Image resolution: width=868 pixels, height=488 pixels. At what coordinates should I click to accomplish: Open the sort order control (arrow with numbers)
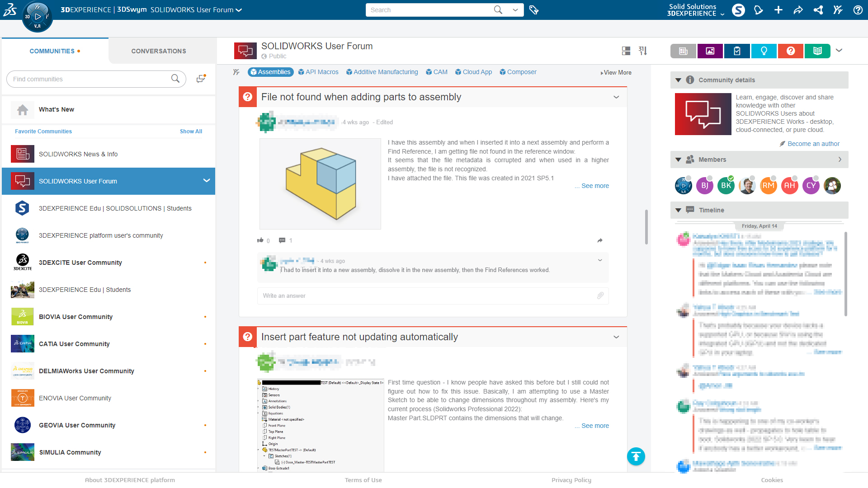643,51
